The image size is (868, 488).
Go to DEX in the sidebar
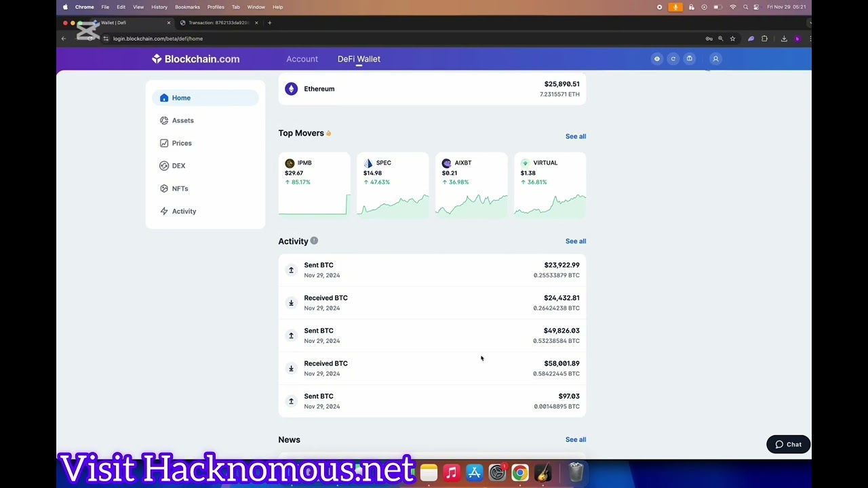pos(178,166)
